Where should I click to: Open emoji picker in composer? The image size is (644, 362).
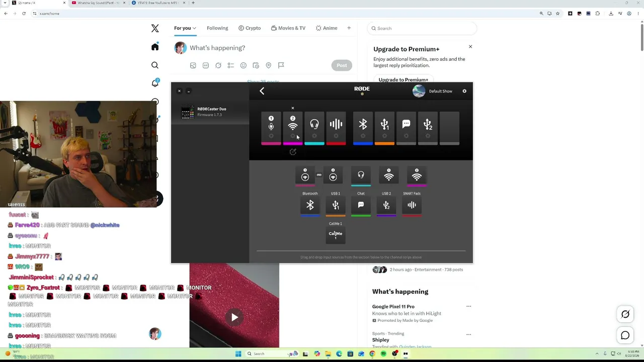click(243, 65)
